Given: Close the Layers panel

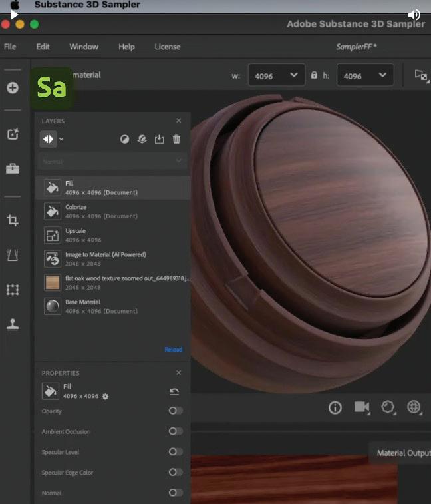Looking at the screenshot, I should pyautogui.click(x=178, y=121).
